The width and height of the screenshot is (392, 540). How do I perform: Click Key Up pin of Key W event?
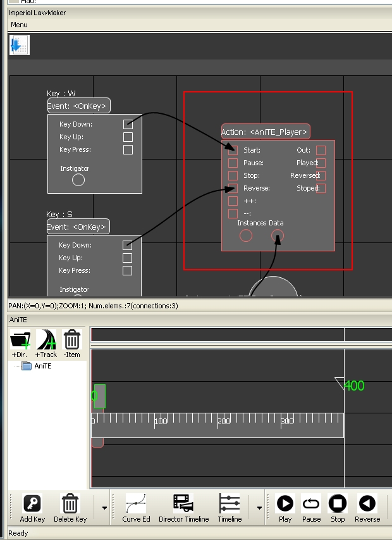[128, 137]
